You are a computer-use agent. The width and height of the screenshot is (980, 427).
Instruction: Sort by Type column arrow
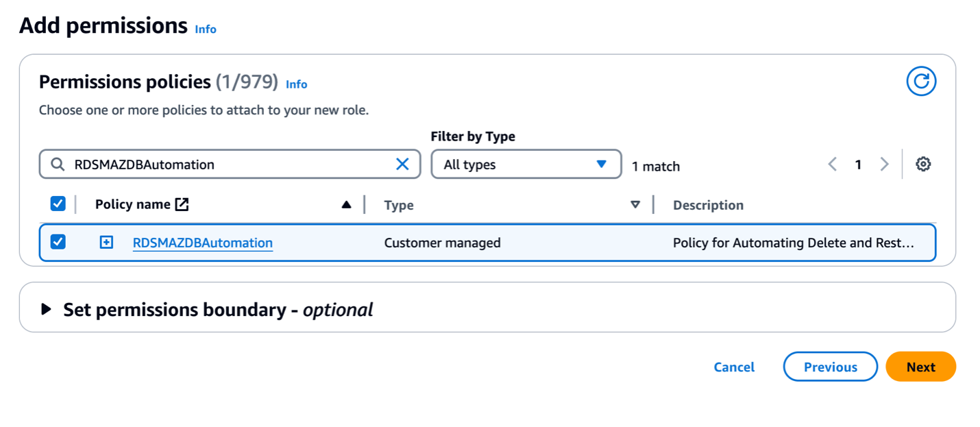[635, 204]
